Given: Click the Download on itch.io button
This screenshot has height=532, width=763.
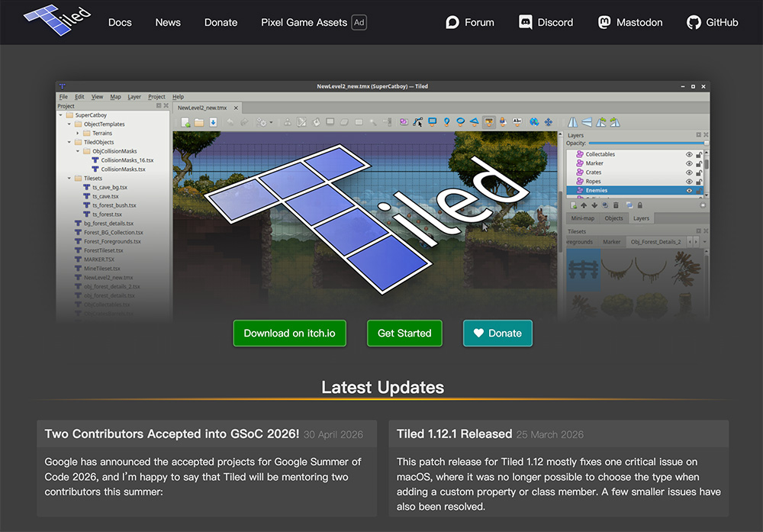Looking at the screenshot, I should [289, 334].
